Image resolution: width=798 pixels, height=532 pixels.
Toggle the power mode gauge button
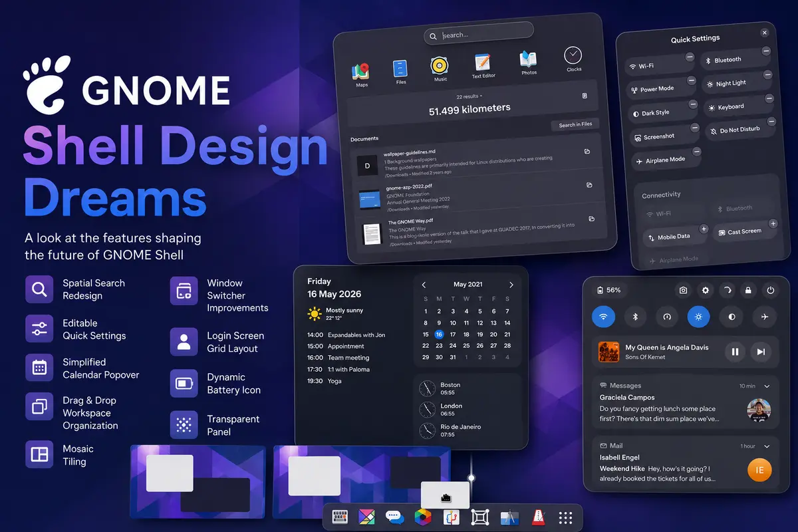pos(667,317)
